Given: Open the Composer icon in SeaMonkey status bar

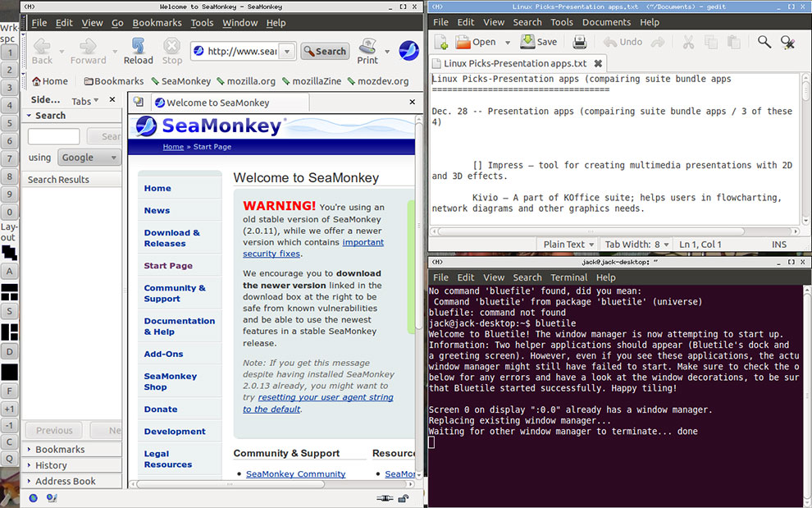Looking at the screenshot, I should pyautogui.click(x=52, y=498).
